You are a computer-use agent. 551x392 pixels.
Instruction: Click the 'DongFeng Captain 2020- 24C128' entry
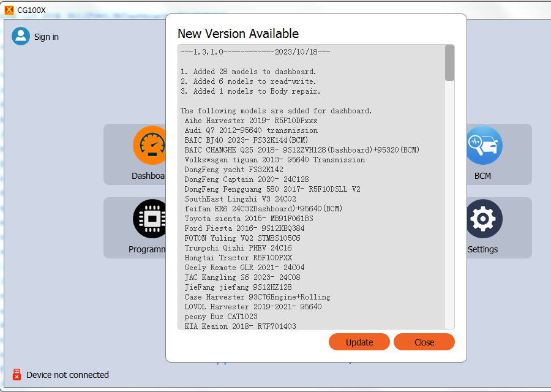[x=247, y=180]
